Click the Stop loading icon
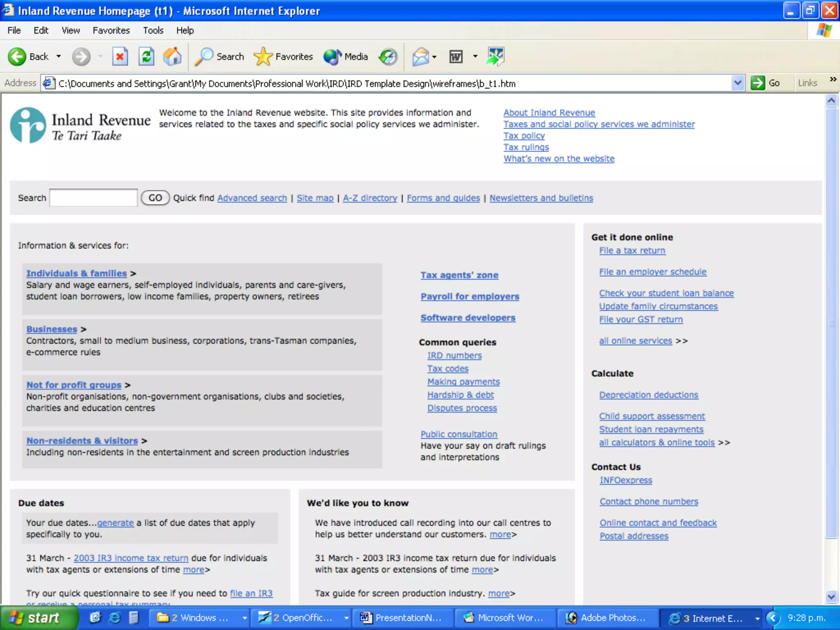840x630 pixels. pyautogui.click(x=120, y=57)
